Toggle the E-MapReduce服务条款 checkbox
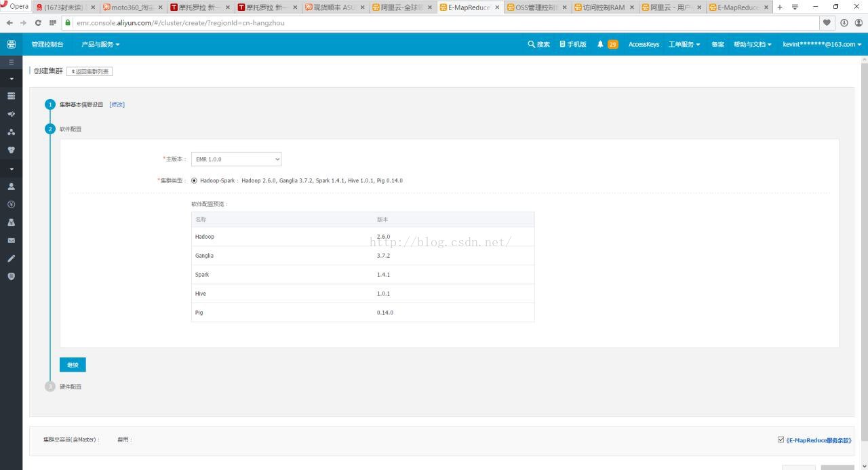The image size is (868, 470). [781, 439]
